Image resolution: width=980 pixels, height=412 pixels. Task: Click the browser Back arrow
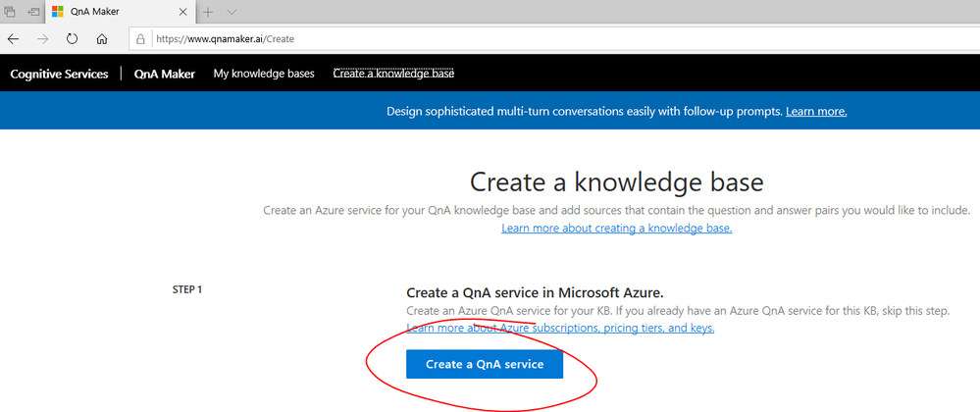pos(13,39)
